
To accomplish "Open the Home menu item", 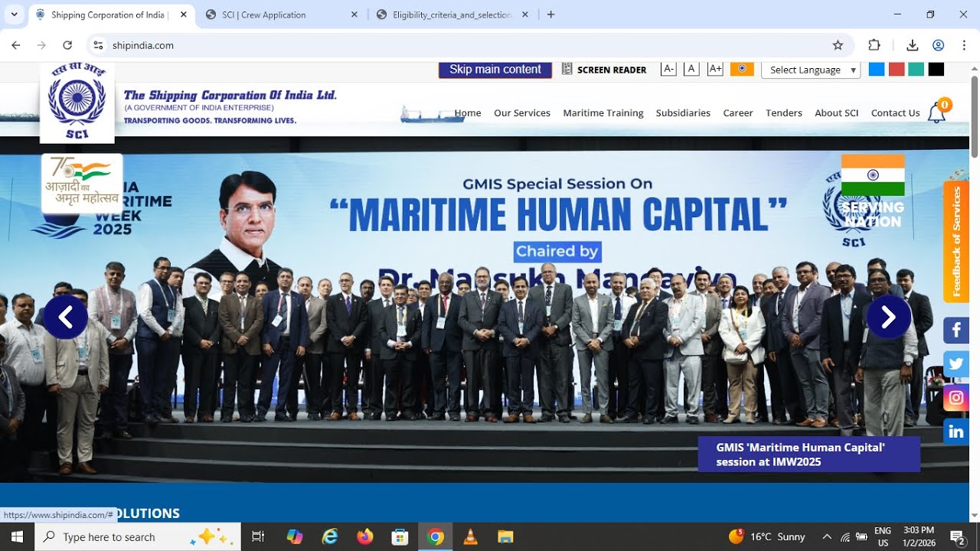I will point(468,112).
